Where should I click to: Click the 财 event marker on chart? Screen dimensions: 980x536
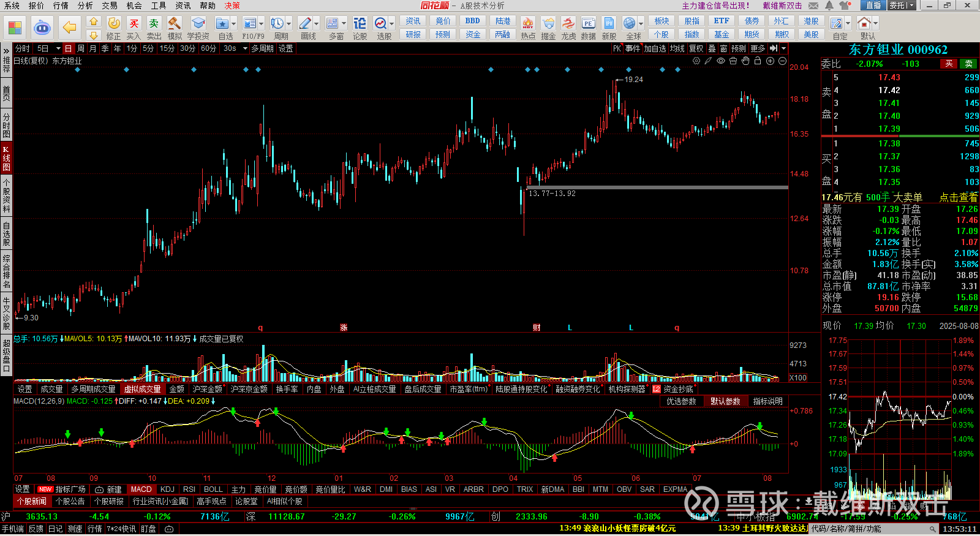point(537,328)
